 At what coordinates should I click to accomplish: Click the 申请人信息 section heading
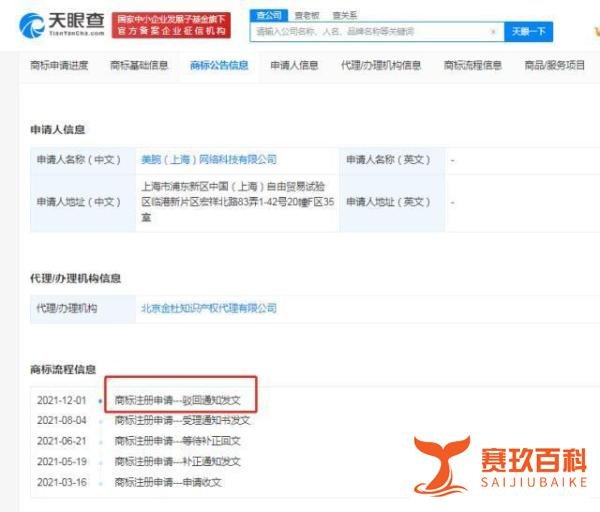point(58,130)
